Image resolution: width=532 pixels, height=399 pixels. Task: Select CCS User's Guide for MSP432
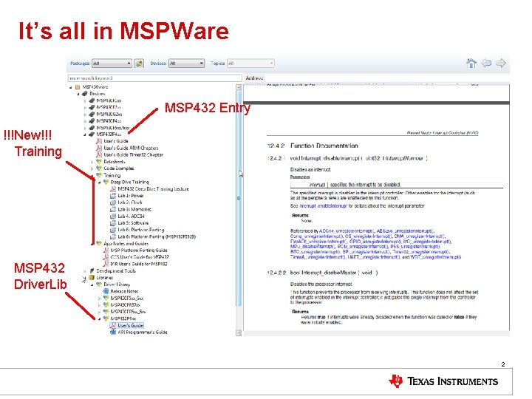(x=140, y=257)
